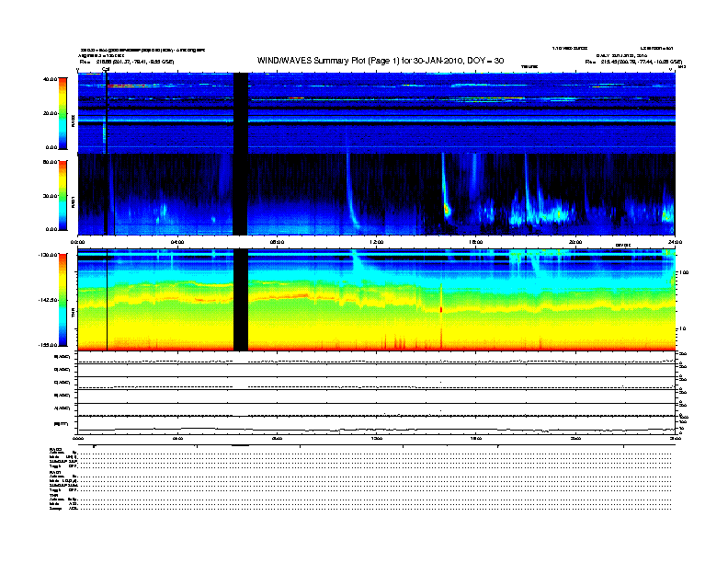Click the 20:00 time label under RAD1 panel
This screenshot has width=728, height=563.
(x=575, y=242)
